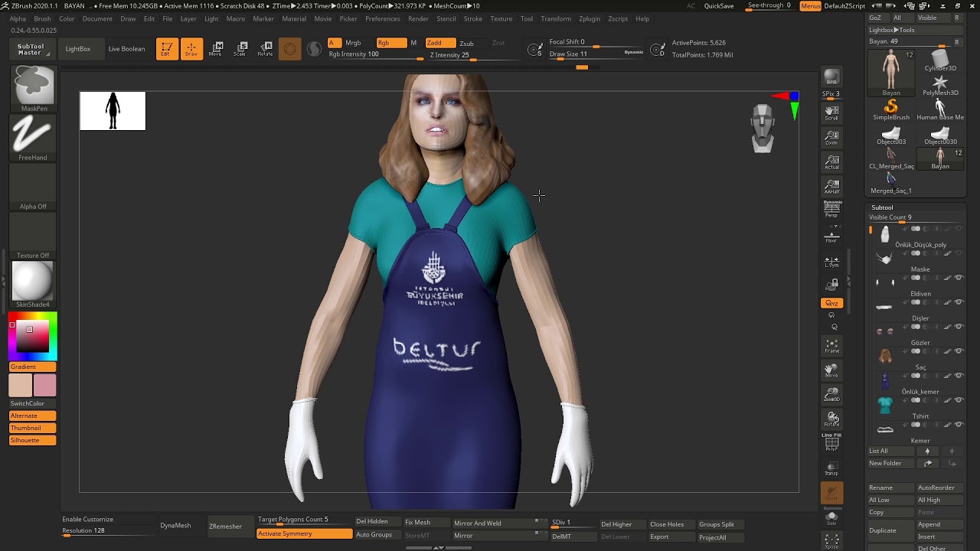
Task: Click the Zoom3D icon
Action: pyautogui.click(x=831, y=395)
